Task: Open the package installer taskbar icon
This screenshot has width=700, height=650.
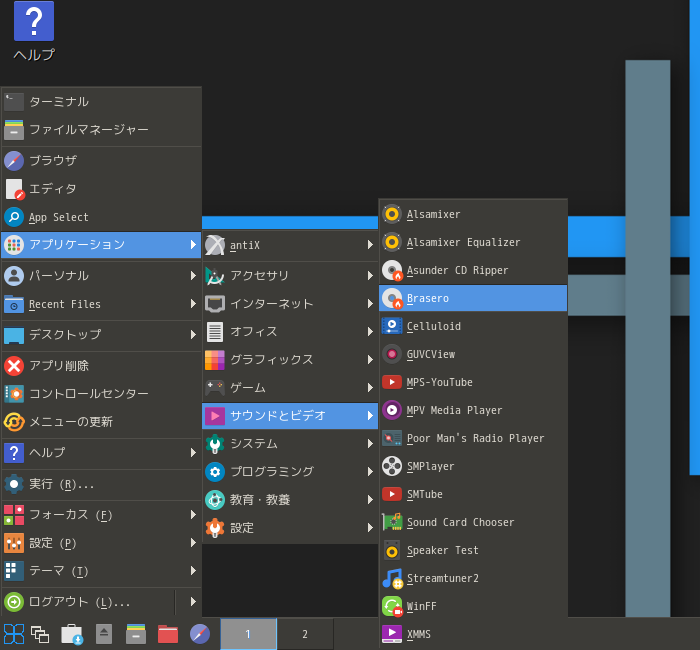Action: [72, 634]
